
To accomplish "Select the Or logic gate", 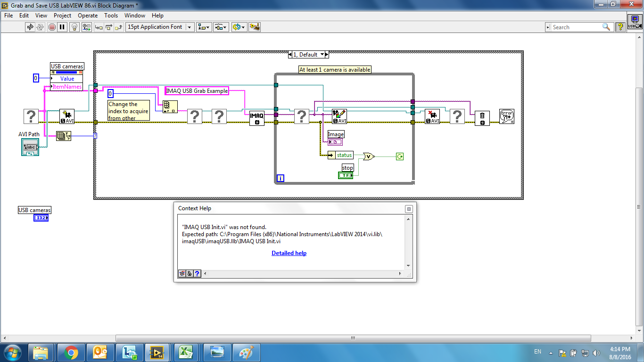I will click(x=369, y=156).
